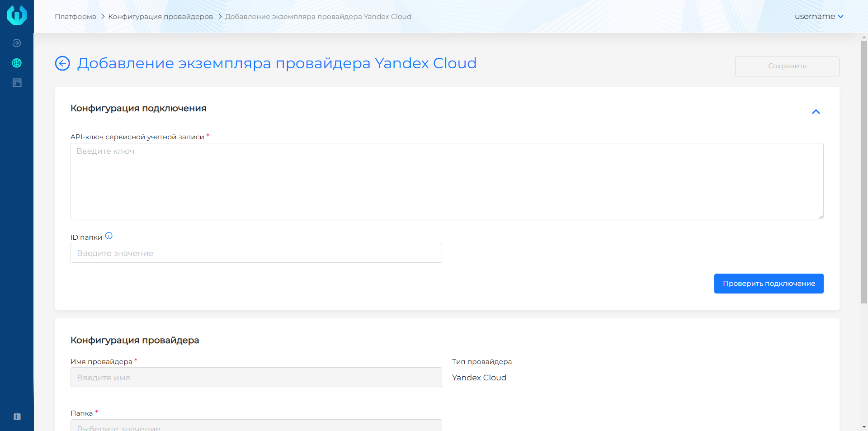Click the back arrow beside the page title

point(62,63)
